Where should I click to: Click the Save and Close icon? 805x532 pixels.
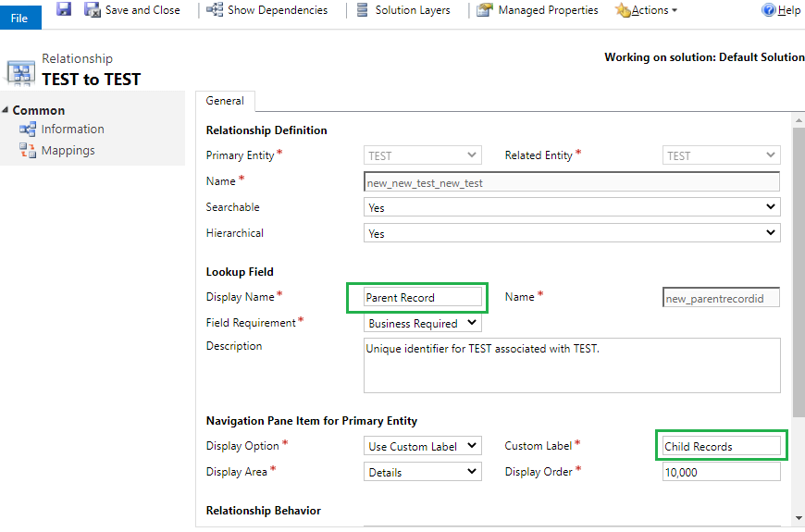pos(93,10)
